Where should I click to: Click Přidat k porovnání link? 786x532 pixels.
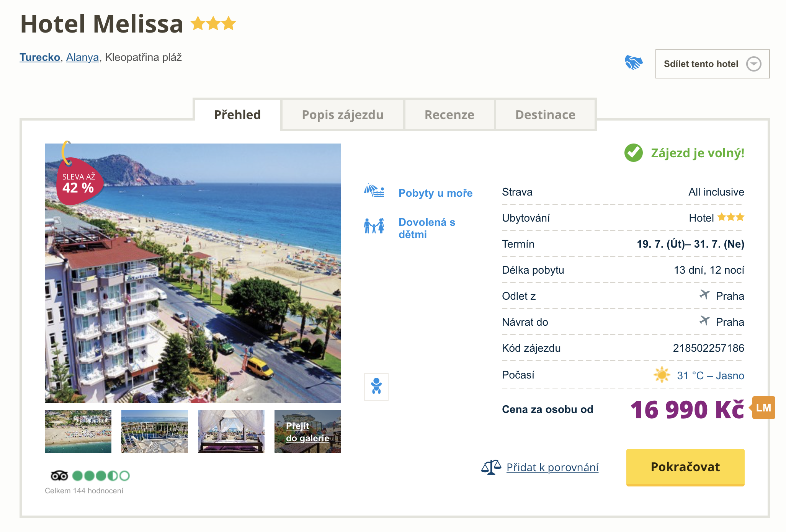pos(552,467)
